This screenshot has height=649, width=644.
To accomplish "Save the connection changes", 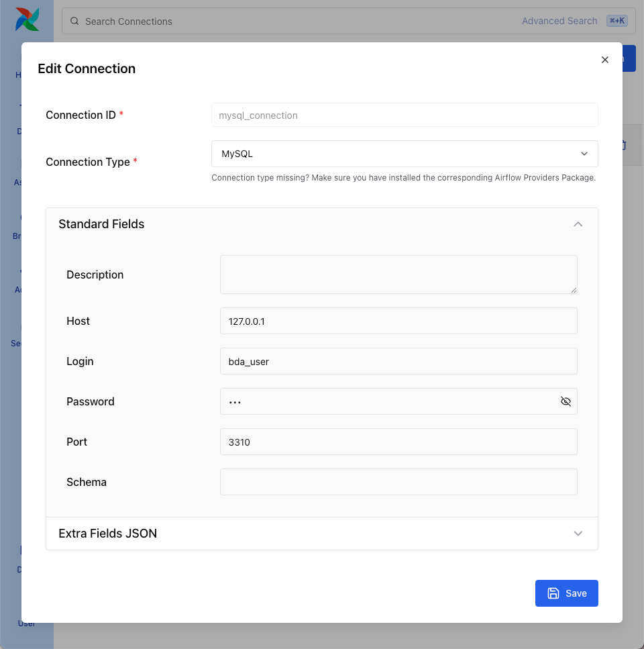I will click(566, 593).
